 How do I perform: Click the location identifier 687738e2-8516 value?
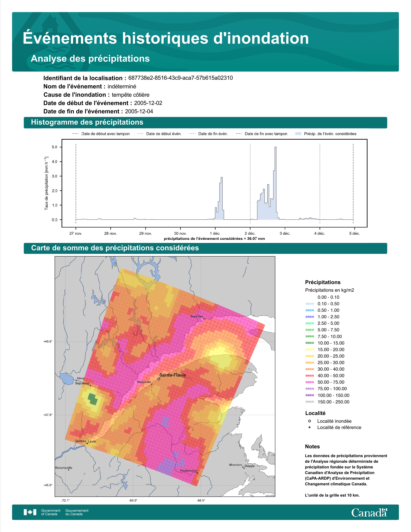point(180,78)
